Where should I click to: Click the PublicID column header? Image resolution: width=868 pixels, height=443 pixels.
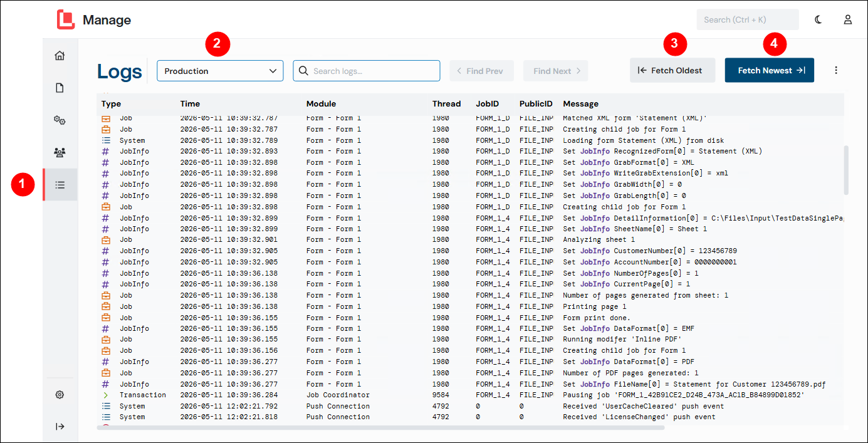tap(536, 104)
